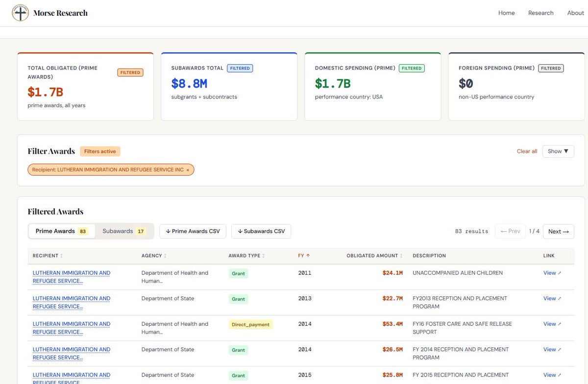Sort by the Obligated Amount column header

[375, 256]
